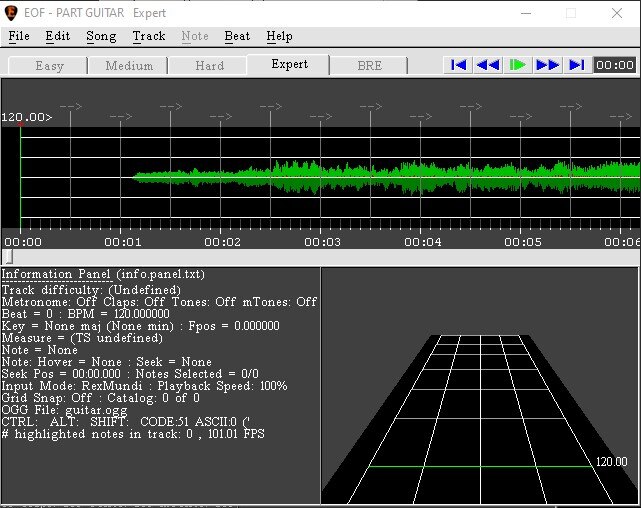The height and width of the screenshot is (508, 641).
Task: Click the seek position slider handle
Action: 7,257
